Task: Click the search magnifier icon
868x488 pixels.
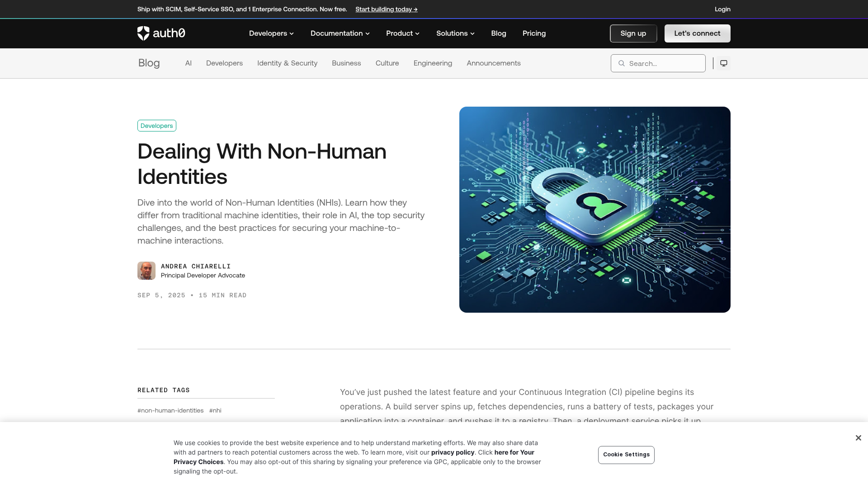Action: point(622,63)
